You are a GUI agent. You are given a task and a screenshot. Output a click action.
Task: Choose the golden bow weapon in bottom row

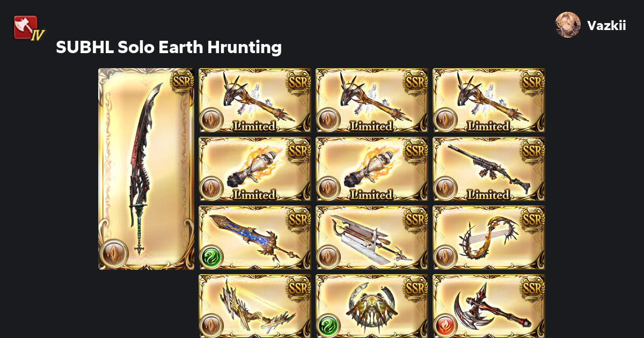(x=255, y=306)
